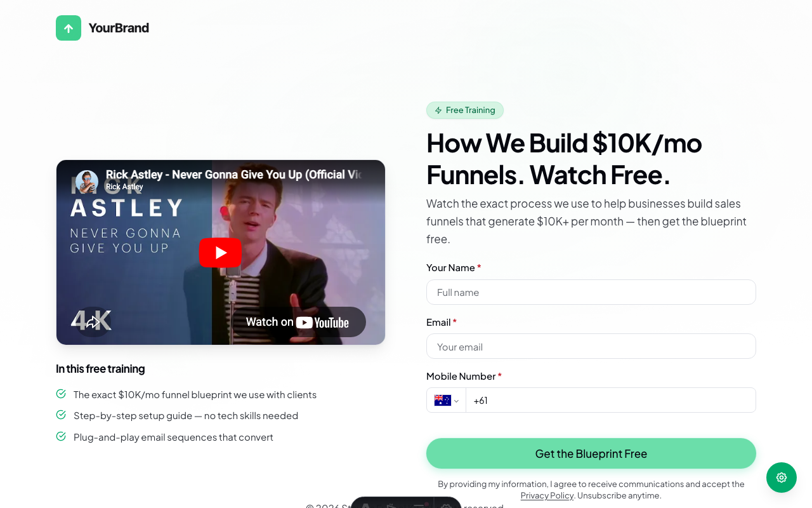
Task: Click the YourBrand text logo
Action: (x=119, y=28)
